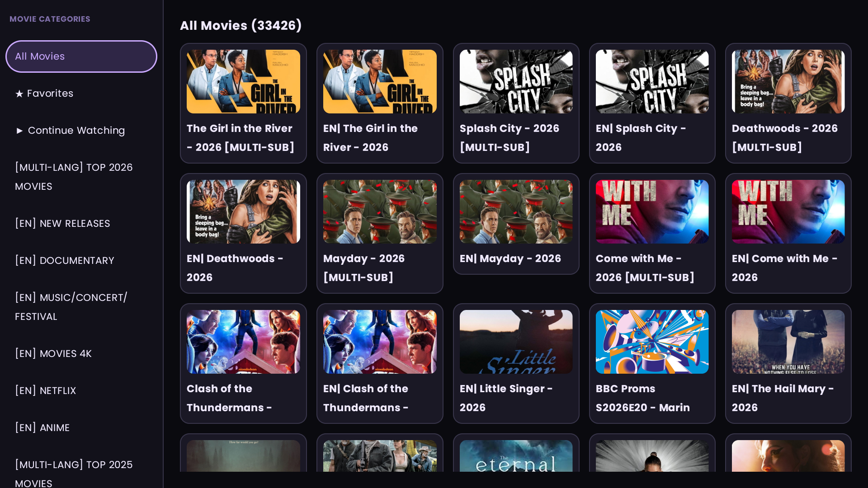Screen dimensions: 868x488
Task: Open EN| Clash of the Thundermans poster
Action: point(380,342)
